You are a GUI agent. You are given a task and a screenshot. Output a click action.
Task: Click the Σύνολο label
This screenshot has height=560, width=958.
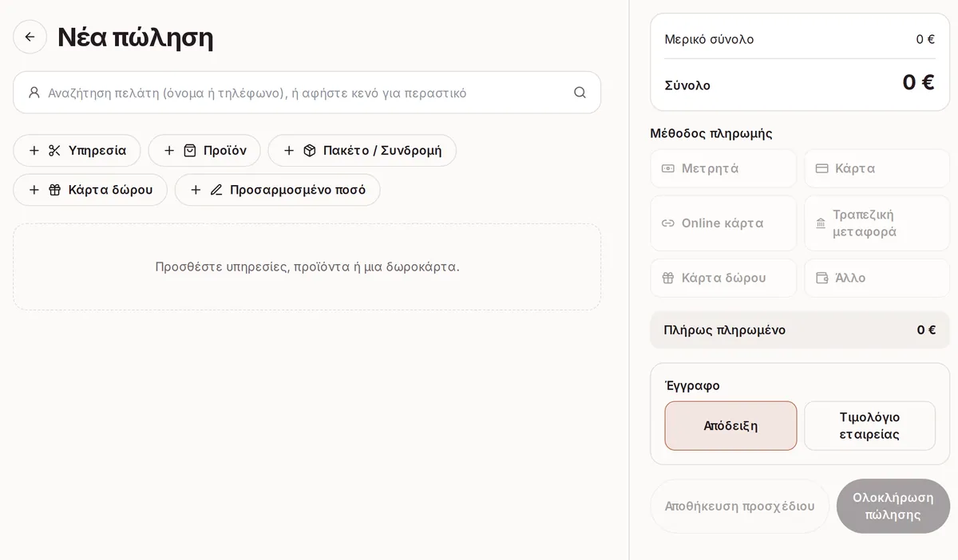coord(687,85)
